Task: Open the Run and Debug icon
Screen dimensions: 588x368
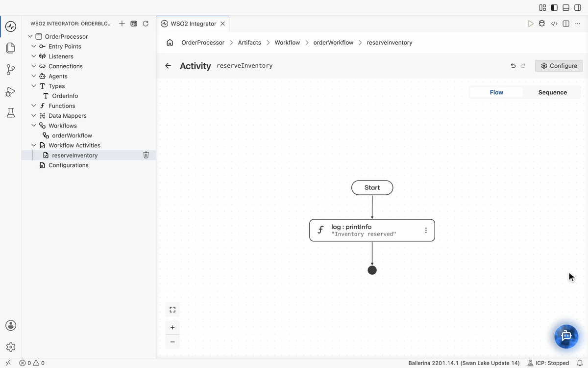Action: pos(11,92)
